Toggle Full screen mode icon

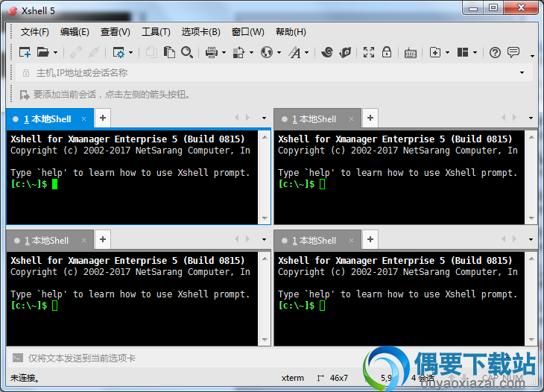tap(369, 52)
